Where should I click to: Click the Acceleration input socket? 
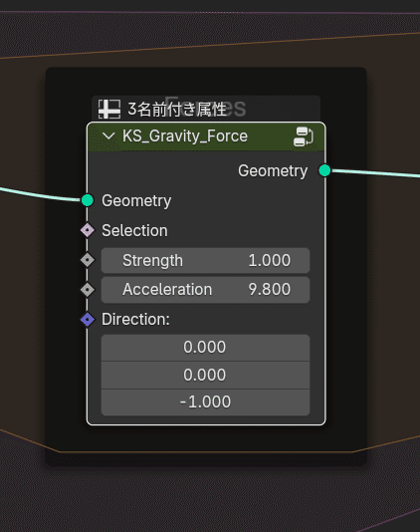tap(88, 290)
